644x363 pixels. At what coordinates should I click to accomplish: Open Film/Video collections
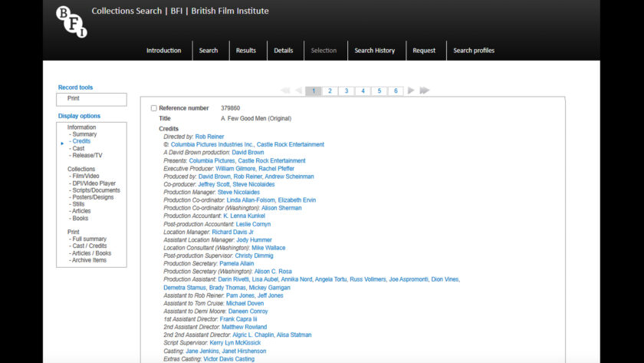pos(85,176)
